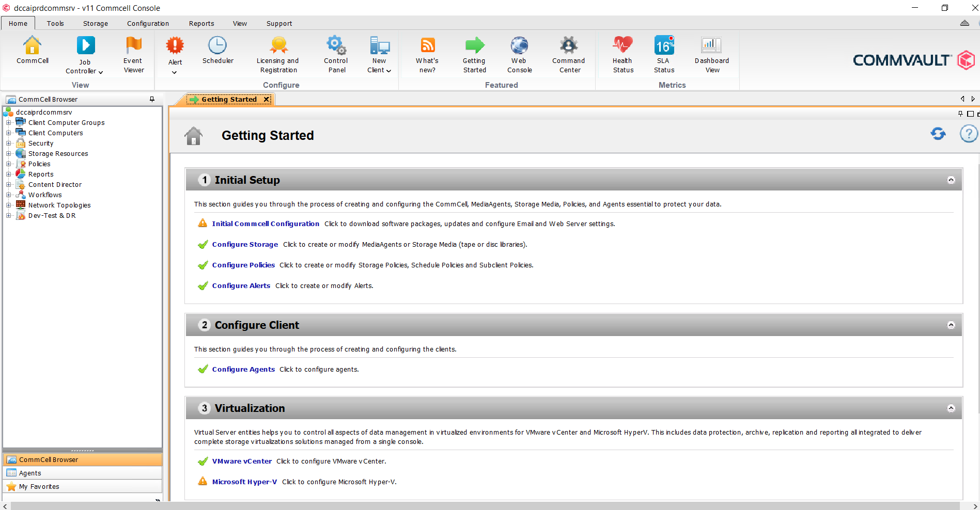
Task: Switch to Agents pane button
Action: [x=83, y=473]
